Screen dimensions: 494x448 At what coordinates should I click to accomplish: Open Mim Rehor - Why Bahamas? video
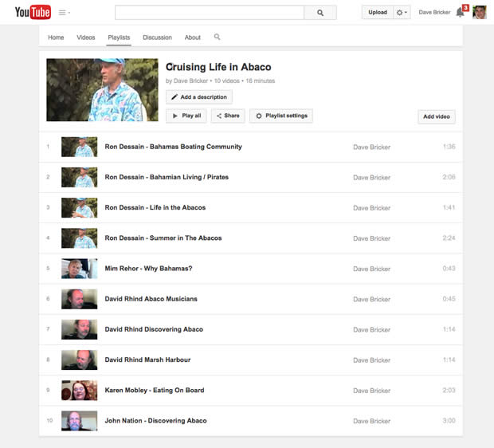(x=148, y=269)
